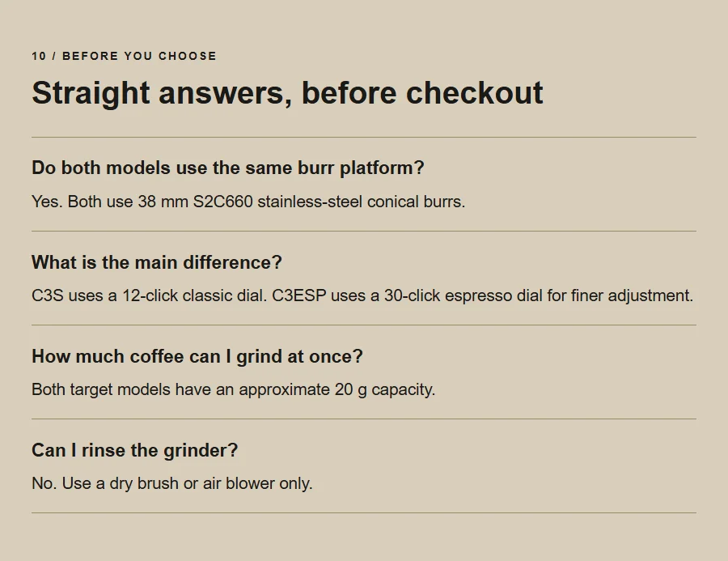Expand the 'Do both models use the same burr platform?' question
Screen dimensions: 728x561
[x=227, y=168]
